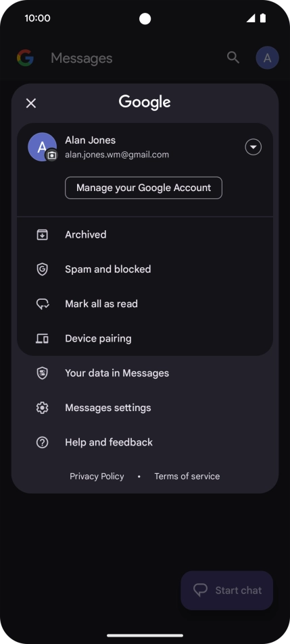Tap the Start chat button
Viewport: 290px width, 644px height.
point(226,591)
